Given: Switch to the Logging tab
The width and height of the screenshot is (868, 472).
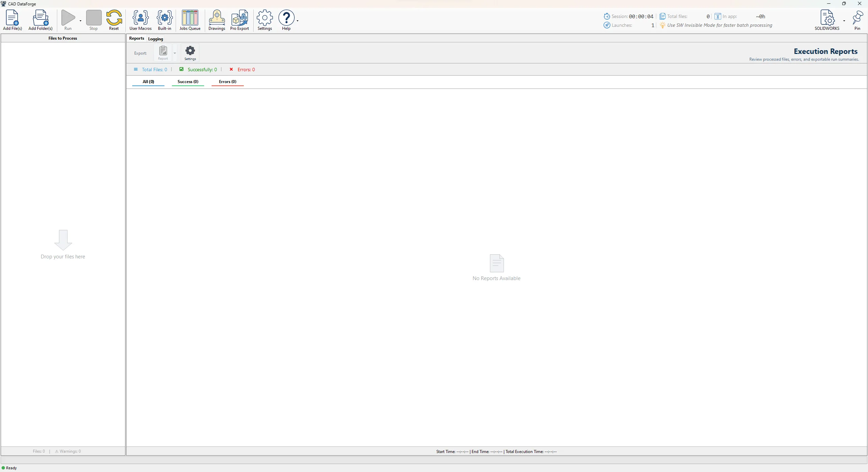Looking at the screenshot, I should tap(156, 39).
